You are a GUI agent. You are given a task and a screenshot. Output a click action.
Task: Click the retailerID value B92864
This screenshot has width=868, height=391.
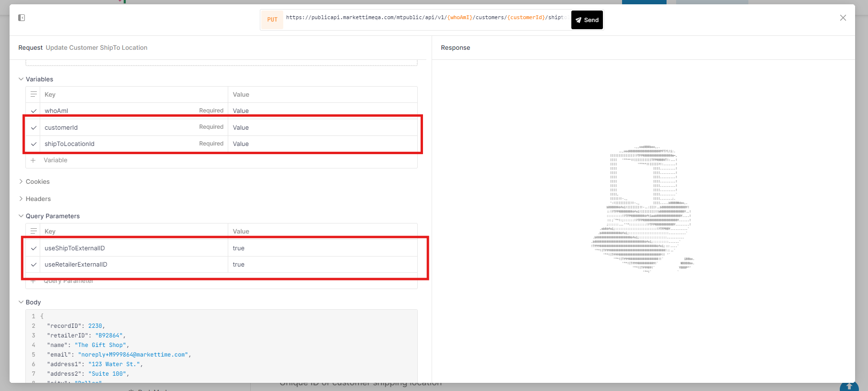pos(109,335)
